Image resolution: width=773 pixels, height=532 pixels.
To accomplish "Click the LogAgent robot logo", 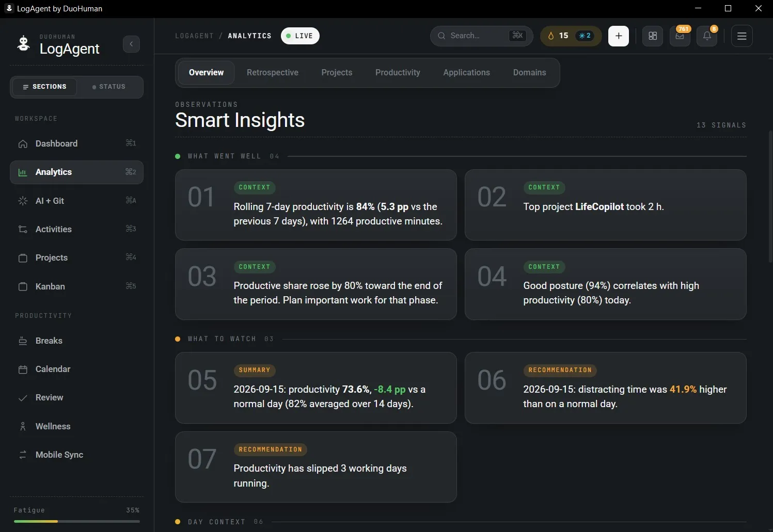I will pos(23,44).
